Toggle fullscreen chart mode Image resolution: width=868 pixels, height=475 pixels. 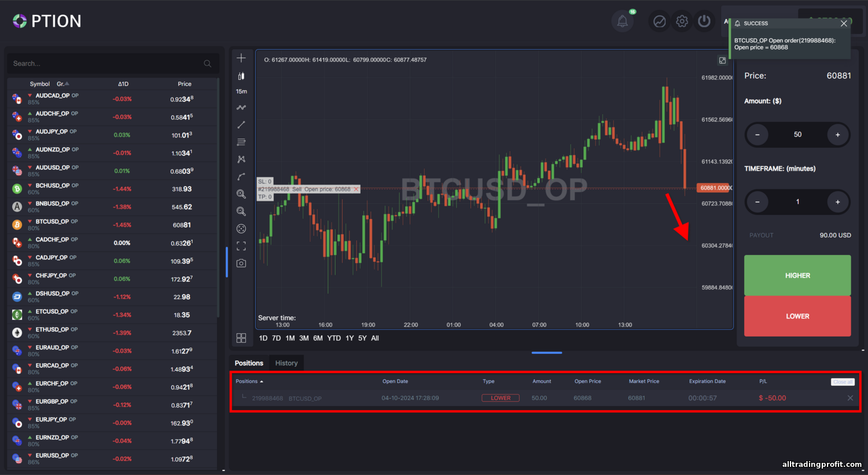(x=241, y=246)
